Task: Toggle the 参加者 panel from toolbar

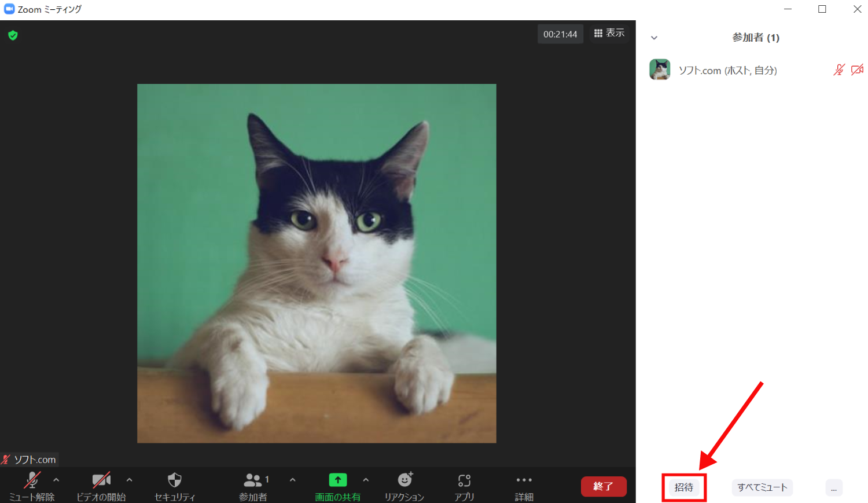Action: point(253,487)
